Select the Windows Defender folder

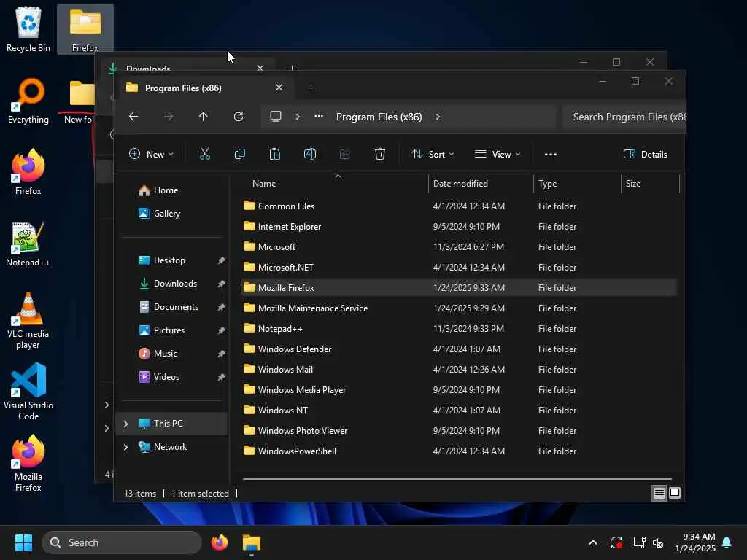point(460,349)
